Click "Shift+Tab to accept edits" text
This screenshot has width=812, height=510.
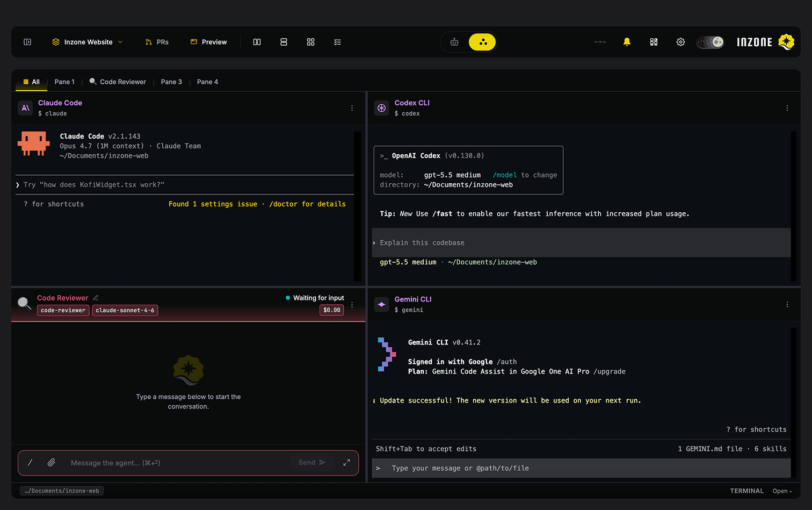click(x=426, y=449)
